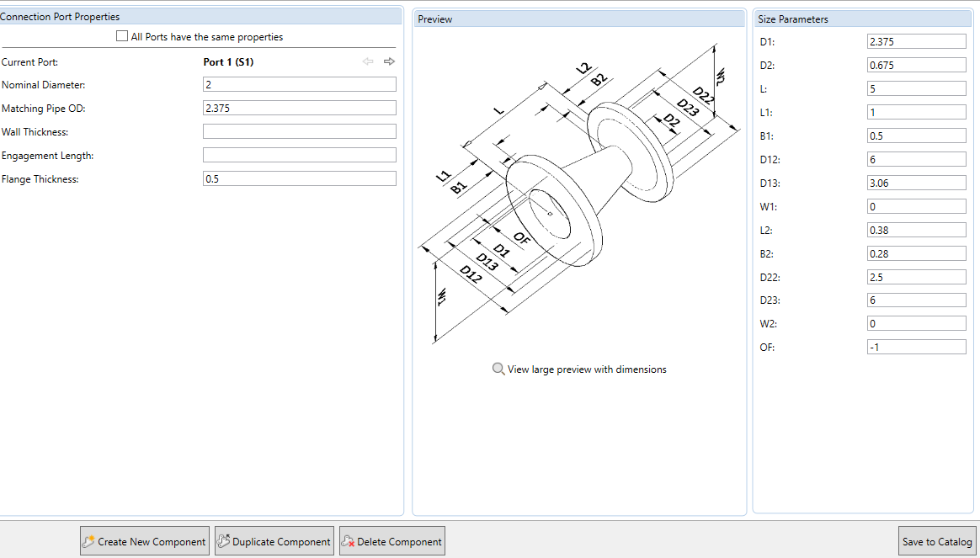The height and width of the screenshot is (558, 980).
Task: Click the Save to Catalog button
Action: [937, 540]
